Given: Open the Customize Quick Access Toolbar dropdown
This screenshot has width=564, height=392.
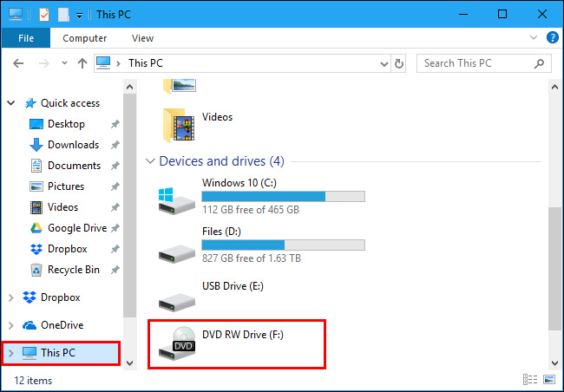Looking at the screenshot, I should pos(80,15).
